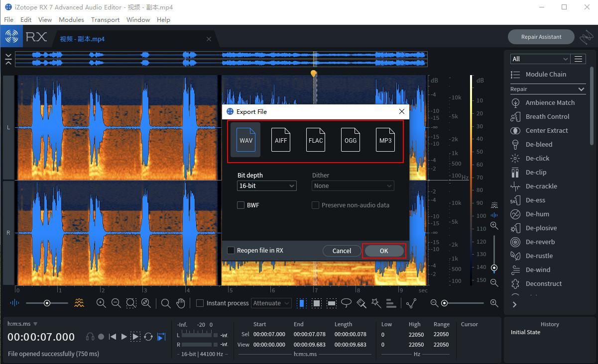Open the View menu
Image resolution: width=598 pixels, height=364 pixels.
[45, 19]
